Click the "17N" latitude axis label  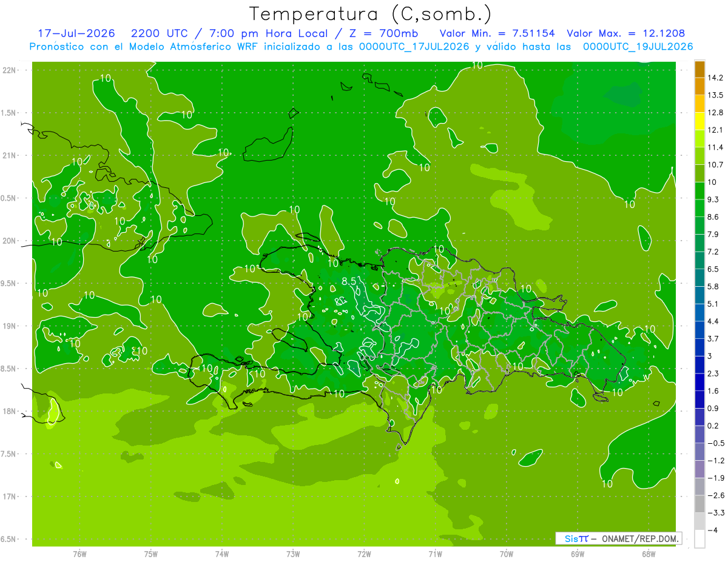(10, 497)
